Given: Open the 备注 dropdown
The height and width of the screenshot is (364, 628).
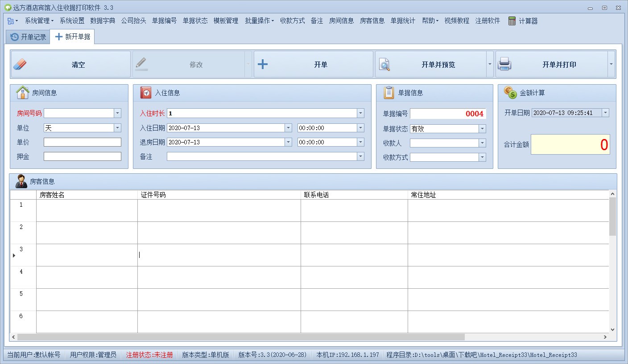Looking at the screenshot, I should pos(360,156).
